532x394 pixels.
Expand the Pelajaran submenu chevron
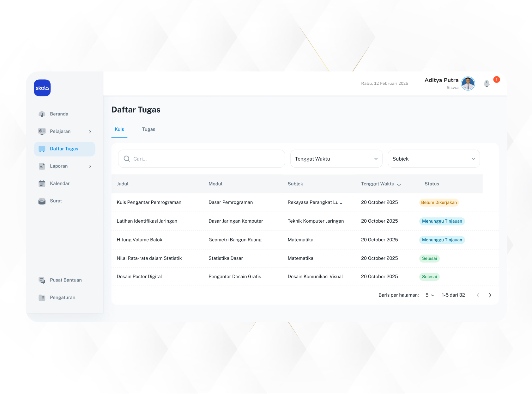point(90,132)
